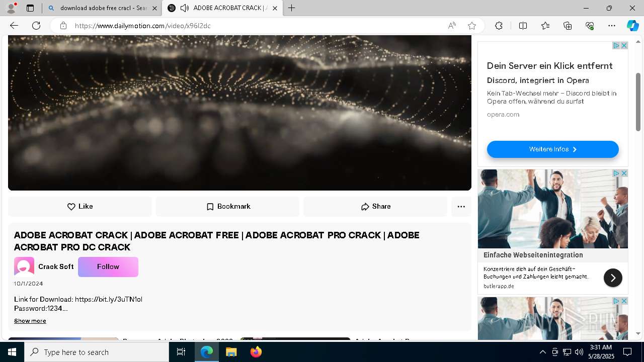Open Browser essentials icon
644x362 pixels.
pyautogui.click(x=590, y=26)
